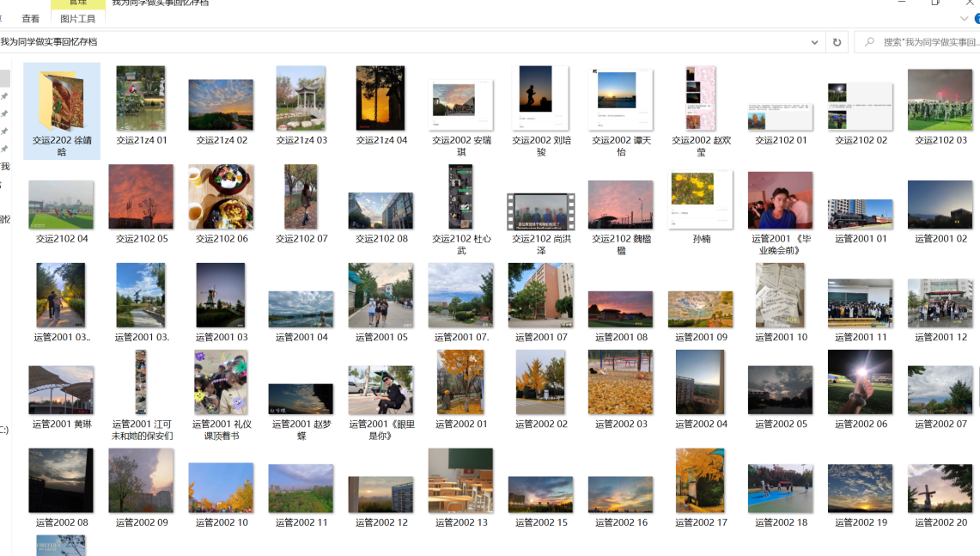
Task: Select image 运管2002 10
Action: (x=222, y=488)
